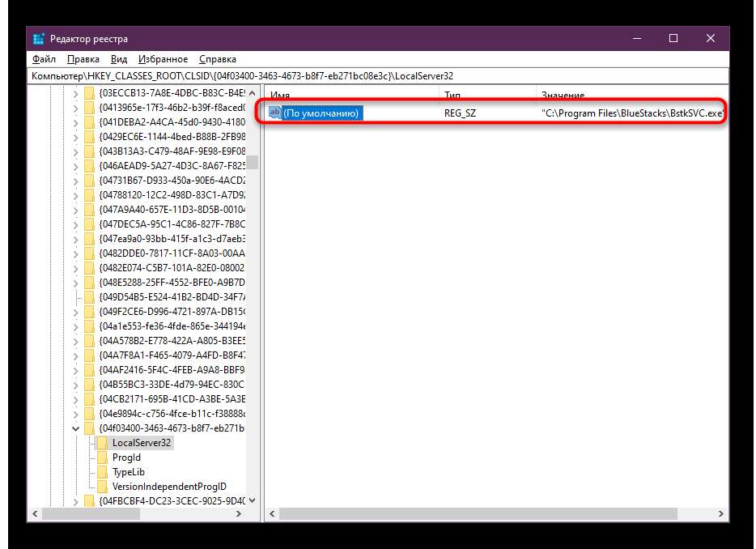The width and height of the screenshot is (756, 549).
Task: Click folder icon of {048E5288-25FF-4552 key
Action: coord(89,283)
